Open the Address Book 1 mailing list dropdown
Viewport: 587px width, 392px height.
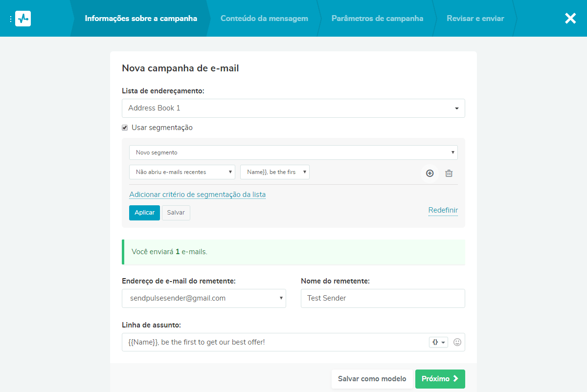click(x=293, y=108)
